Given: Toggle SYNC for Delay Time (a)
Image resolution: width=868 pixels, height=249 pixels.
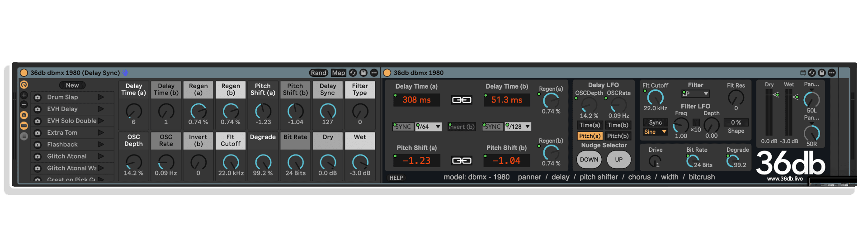Looking at the screenshot, I should click(402, 127).
